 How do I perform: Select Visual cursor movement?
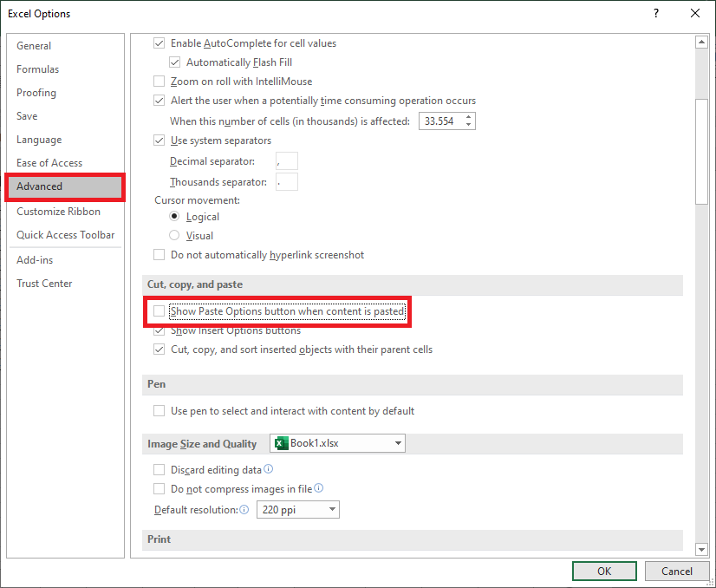coord(174,235)
